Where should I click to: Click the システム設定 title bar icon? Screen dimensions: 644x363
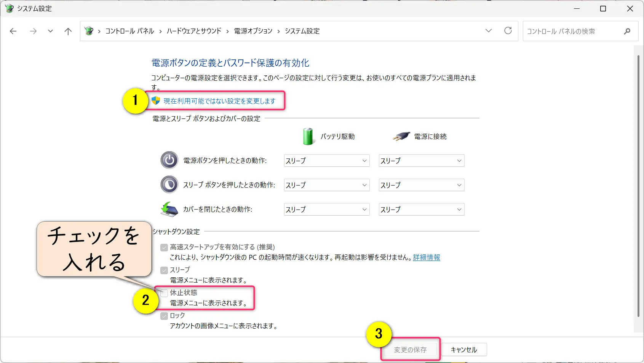pos(9,8)
